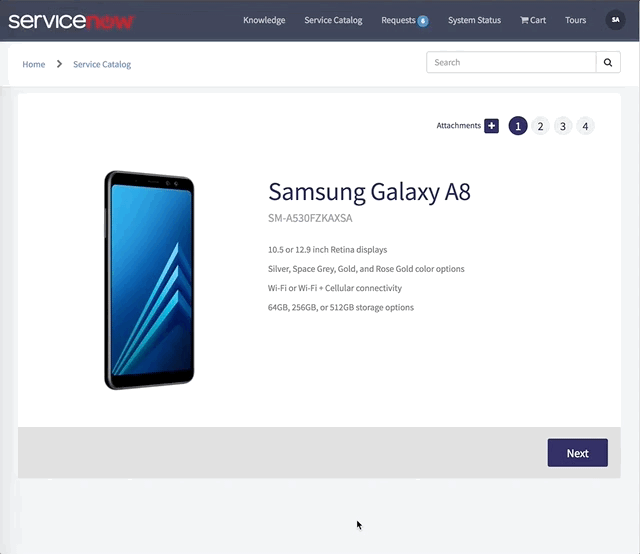
Task: Click the magnifying glass search button
Action: pos(608,62)
